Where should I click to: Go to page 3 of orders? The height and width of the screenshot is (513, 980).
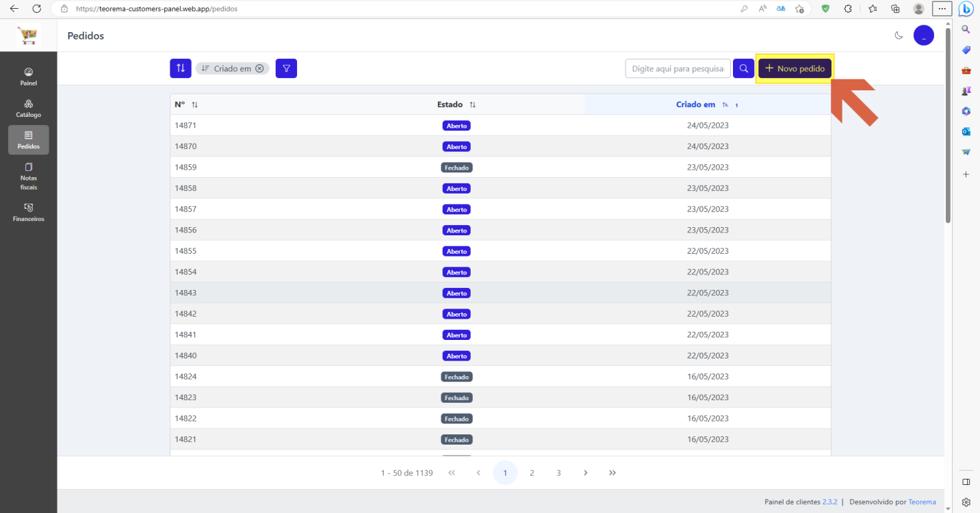pos(558,473)
